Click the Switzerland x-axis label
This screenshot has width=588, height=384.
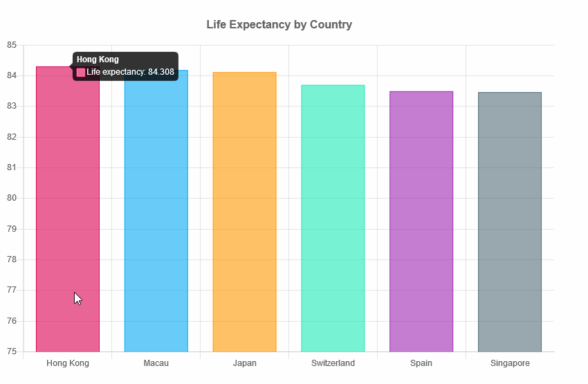pyautogui.click(x=333, y=363)
